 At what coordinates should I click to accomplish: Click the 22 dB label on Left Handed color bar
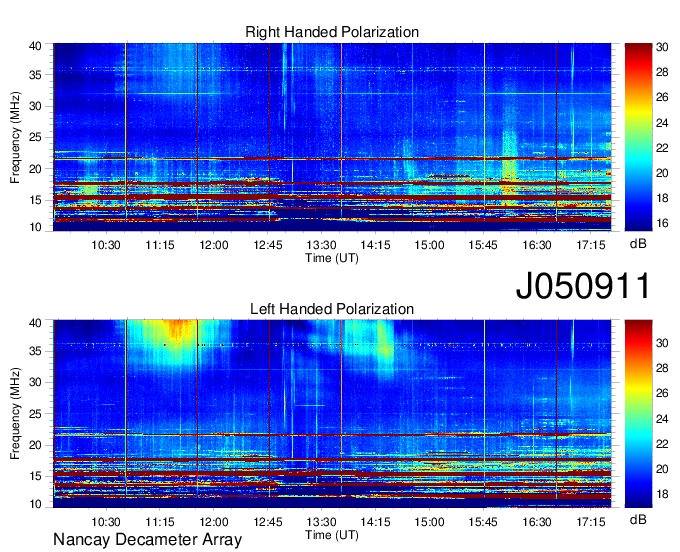(x=662, y=444)
